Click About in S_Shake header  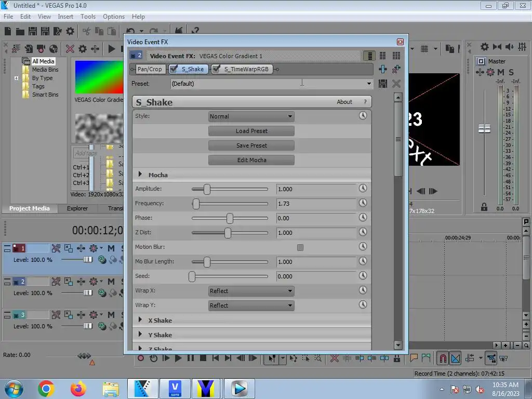[x=344, y=102]
